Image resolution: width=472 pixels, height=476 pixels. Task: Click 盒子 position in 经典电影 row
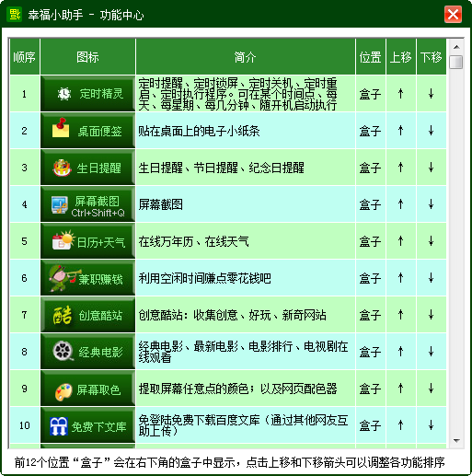(x=371, y=352)
